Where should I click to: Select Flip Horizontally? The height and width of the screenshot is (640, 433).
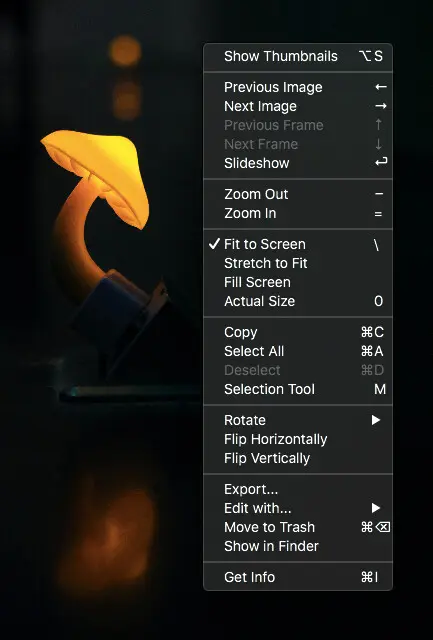click(298, 440)
